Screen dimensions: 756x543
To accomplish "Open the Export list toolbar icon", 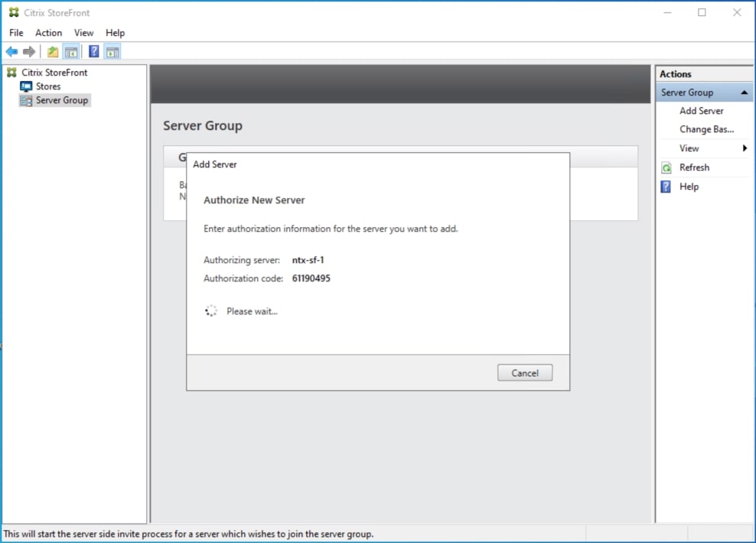I will (52, 51).
